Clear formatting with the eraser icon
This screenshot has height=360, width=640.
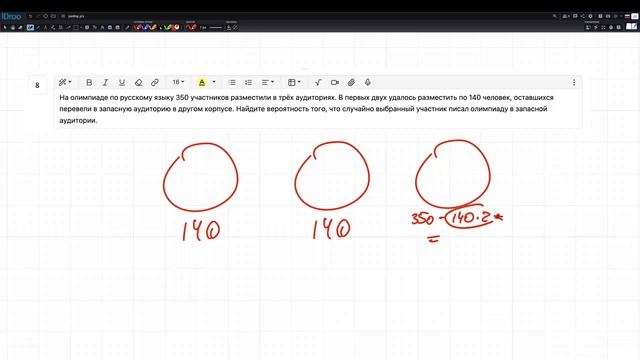click(138, 82)
